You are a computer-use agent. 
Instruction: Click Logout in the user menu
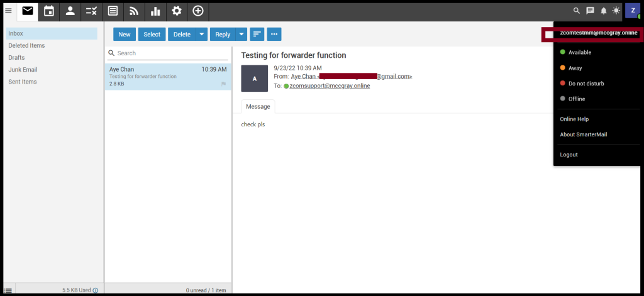569,155
